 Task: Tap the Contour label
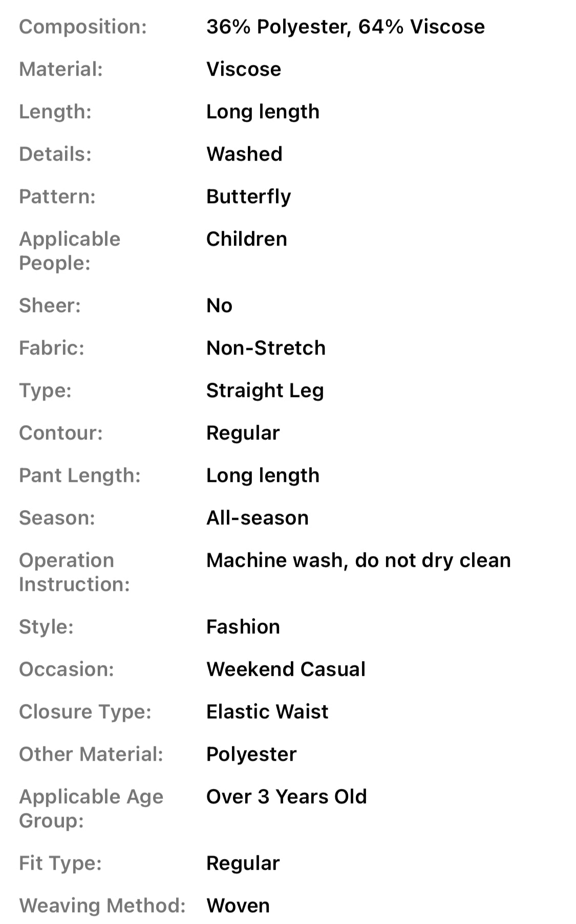click(61, 433)
